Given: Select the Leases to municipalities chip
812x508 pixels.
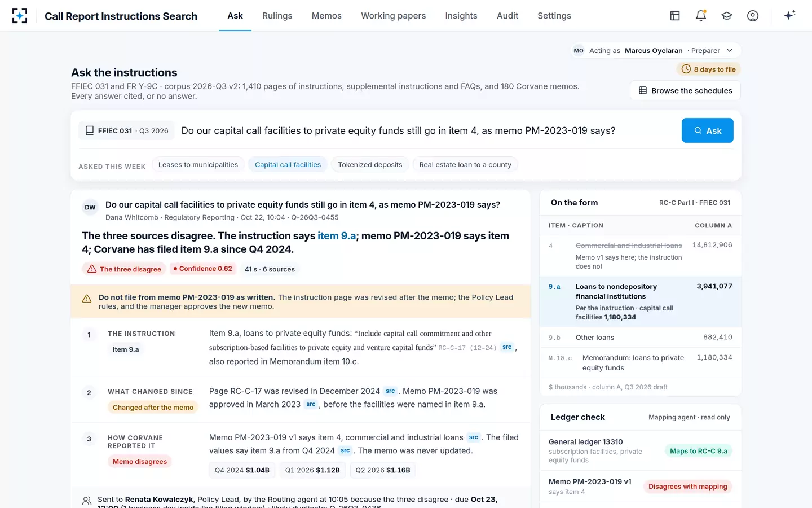Looking at the screenshot, I should (x=198, y=165).
